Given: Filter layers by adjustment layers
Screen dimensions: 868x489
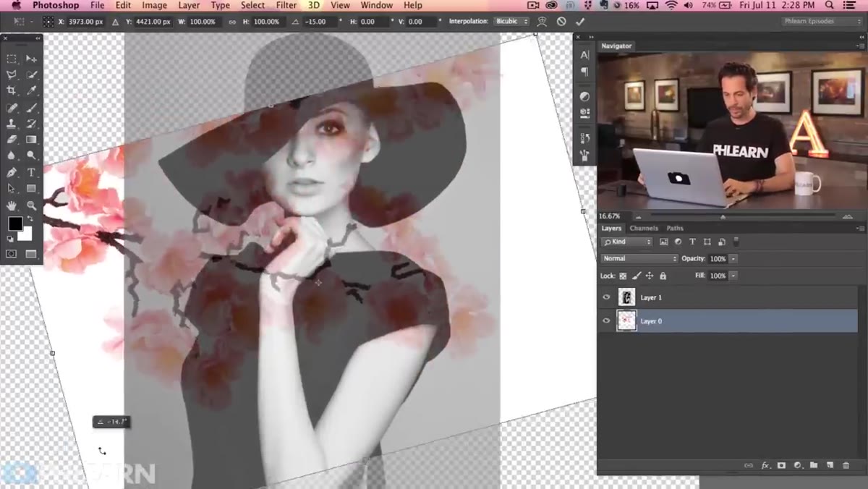Looking at the screenshot, I should (x=678, y=242).
